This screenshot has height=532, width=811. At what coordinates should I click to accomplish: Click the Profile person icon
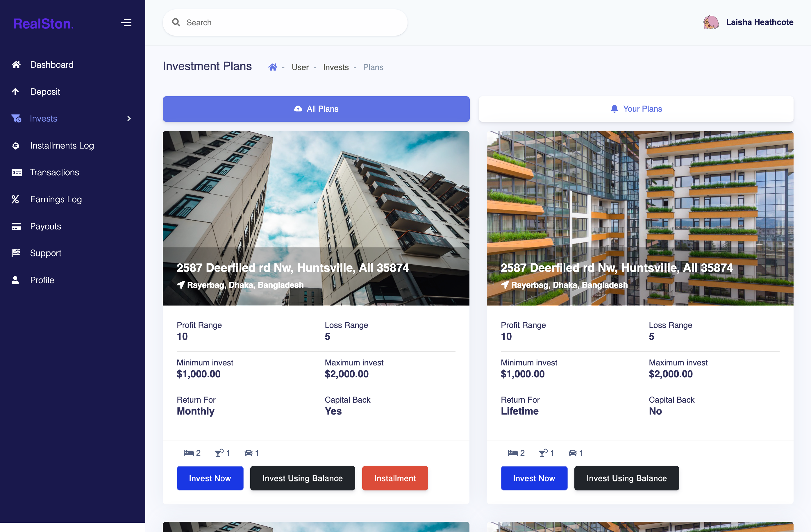coord(15,280)
